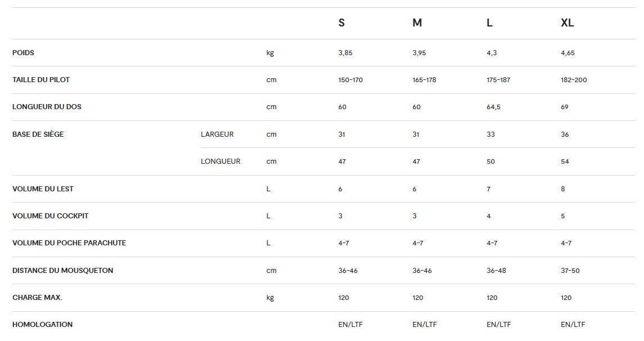Click the LARGEUR sub-row label

click(217, 134)
